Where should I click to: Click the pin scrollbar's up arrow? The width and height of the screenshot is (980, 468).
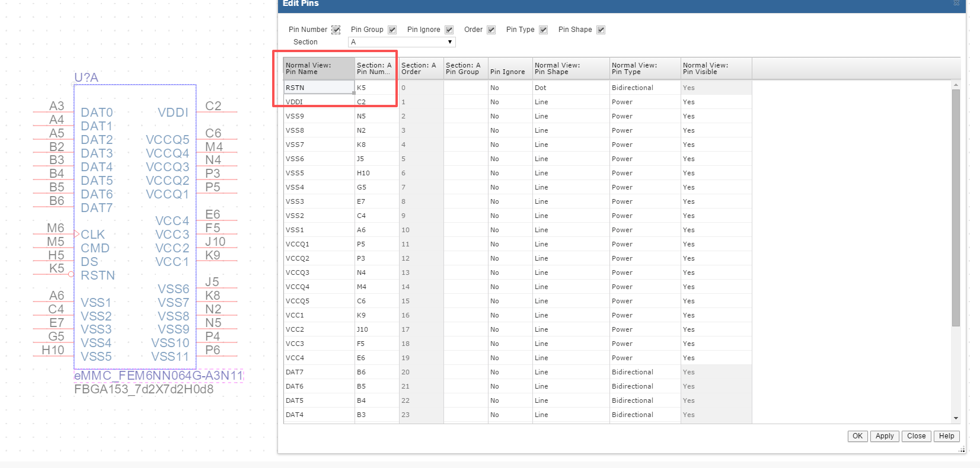pos(956,85)
